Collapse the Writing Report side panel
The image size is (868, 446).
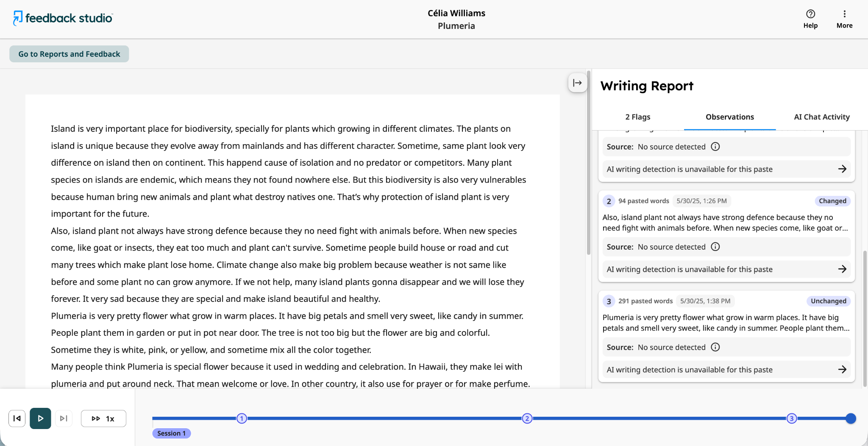pyautogui.click(x=577, y=83)
